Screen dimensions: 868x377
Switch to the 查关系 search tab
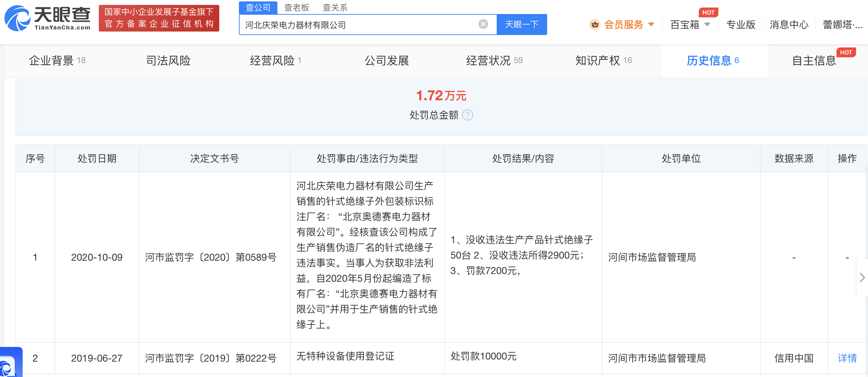[335, 7]
